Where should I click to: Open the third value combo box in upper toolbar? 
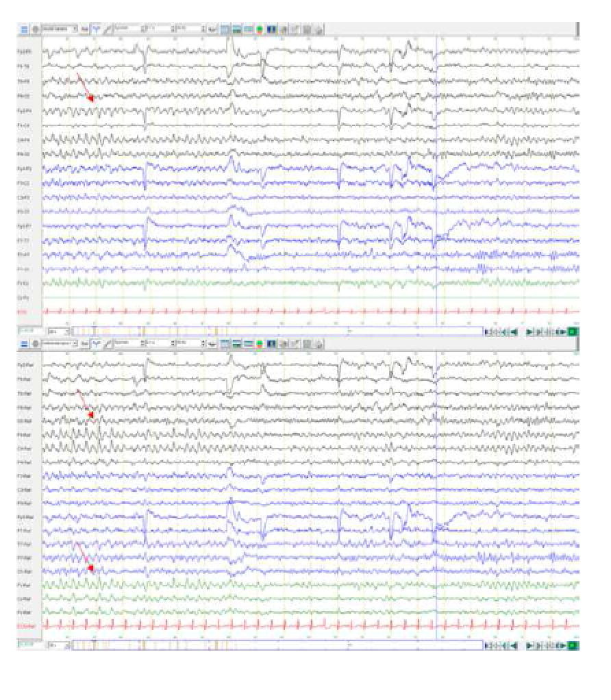coord(190,29)
